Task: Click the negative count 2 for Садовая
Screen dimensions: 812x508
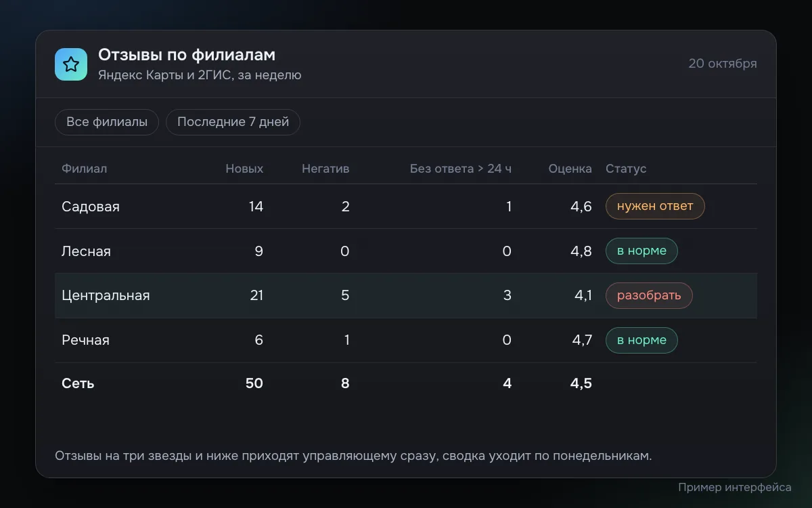Action: [x=345, y=207]
